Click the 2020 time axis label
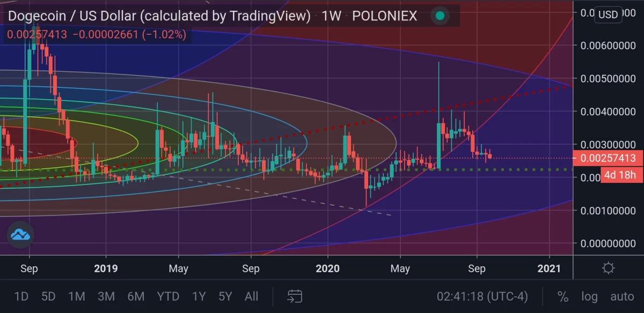The image size is (644, 313). (x=327, y=268)
